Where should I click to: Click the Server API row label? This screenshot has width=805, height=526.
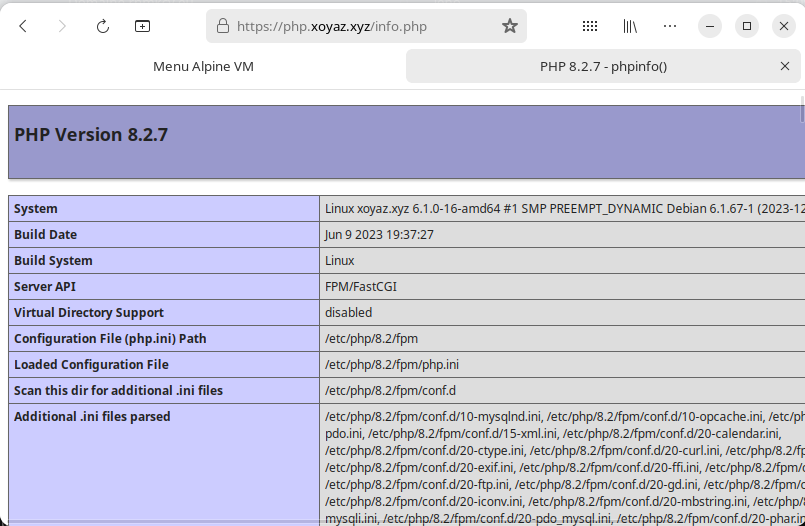click(x=46, y=287)
